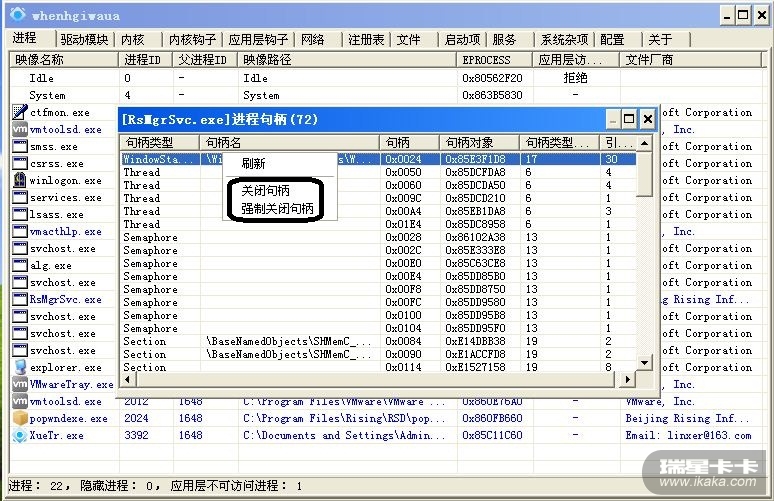Select 强制关闭句柄 context menu entry
The width and height of the screenshot is (774, 501).
pyautogui.click(x=277, y=209)
